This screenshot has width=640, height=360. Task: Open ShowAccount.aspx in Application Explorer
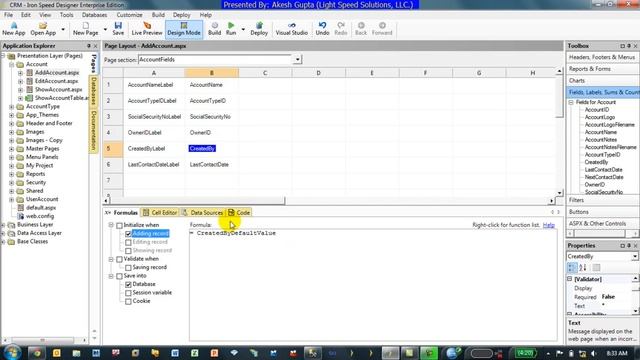58,89
